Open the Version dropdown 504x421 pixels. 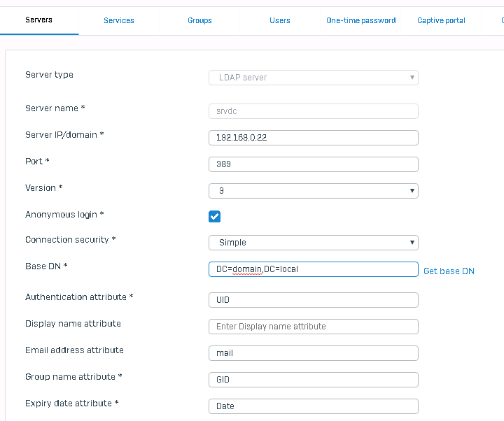(x=313, y=191)
